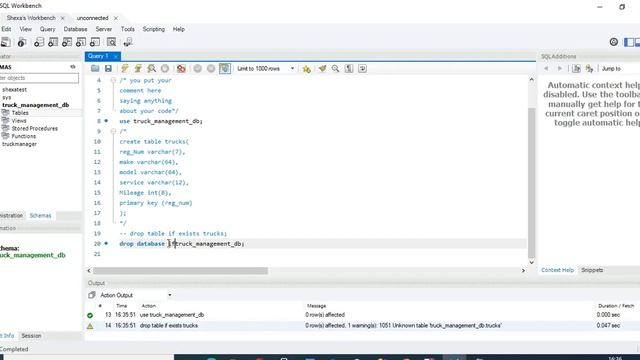Save snippet with the star icon
This screenshot has width=640, height=360.
point(306,69)
